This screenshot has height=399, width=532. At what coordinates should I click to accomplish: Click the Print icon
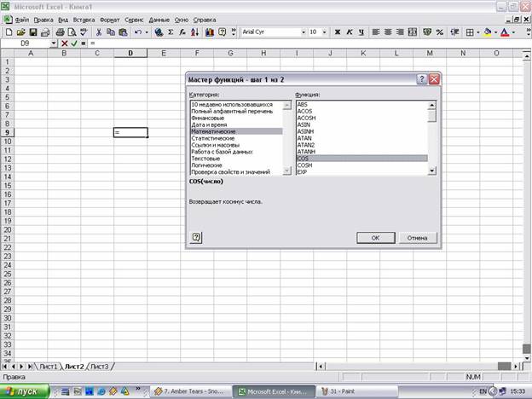coord(60,32)
